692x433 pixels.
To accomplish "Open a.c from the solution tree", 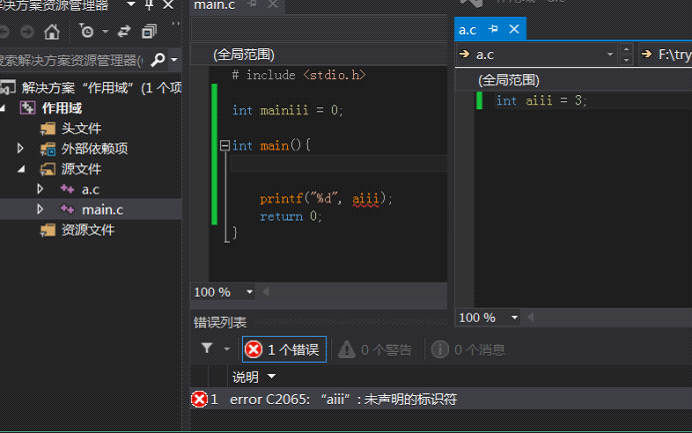I will 90,190.
